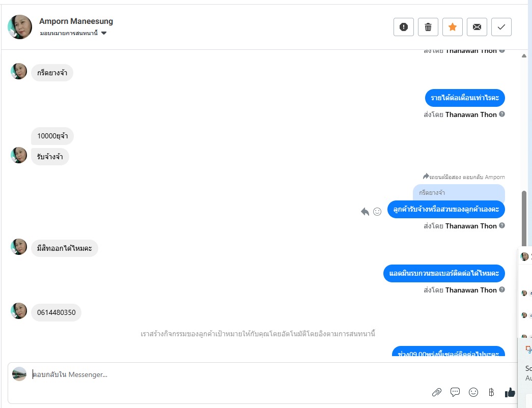Click Amporn's header profile picture

coord(20,27)
